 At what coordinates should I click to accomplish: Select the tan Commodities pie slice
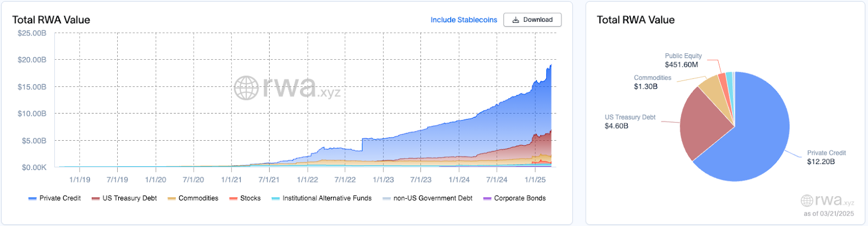coord(714,90)
